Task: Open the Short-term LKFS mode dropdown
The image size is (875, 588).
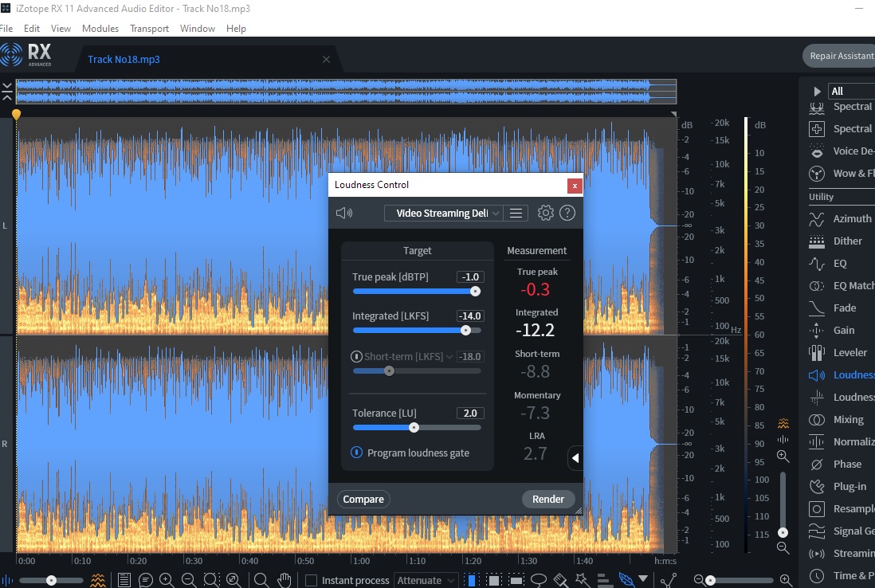Action: (x=449, y=356)
